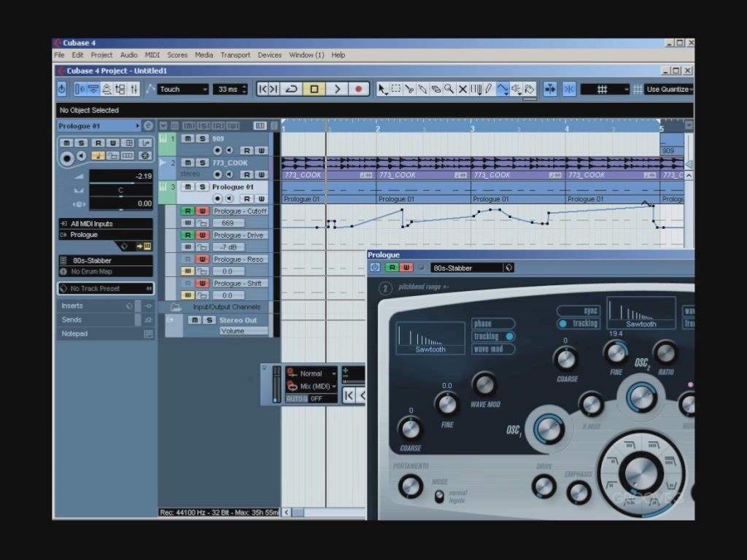
Task: Open Stereo Out Volume parameter dropdown
Action: point(244,331)
